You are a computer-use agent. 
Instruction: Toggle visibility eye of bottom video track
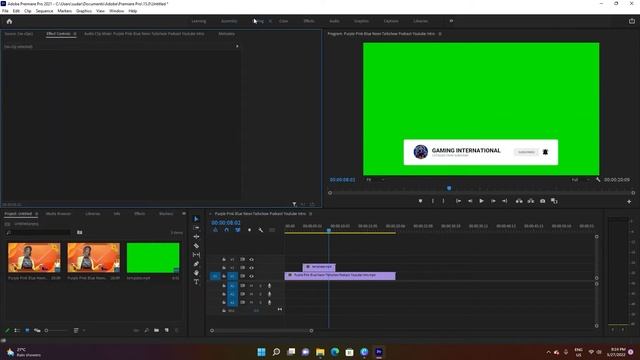click(x=251, y=276)
